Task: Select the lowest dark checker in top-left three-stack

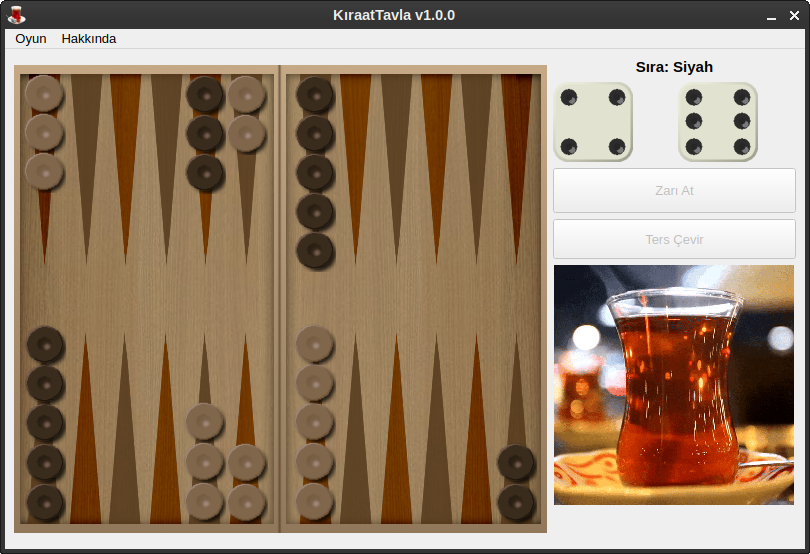Action: tap(205, 172)
